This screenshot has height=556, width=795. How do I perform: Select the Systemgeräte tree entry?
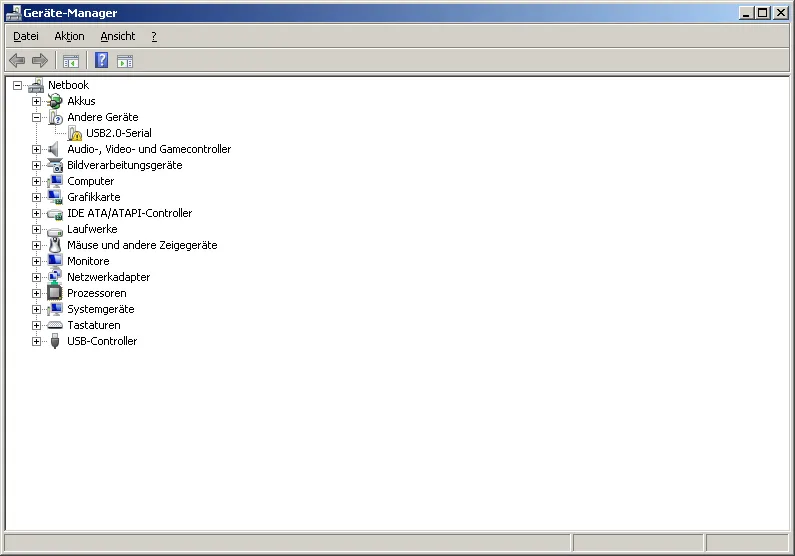coord(100,309)
